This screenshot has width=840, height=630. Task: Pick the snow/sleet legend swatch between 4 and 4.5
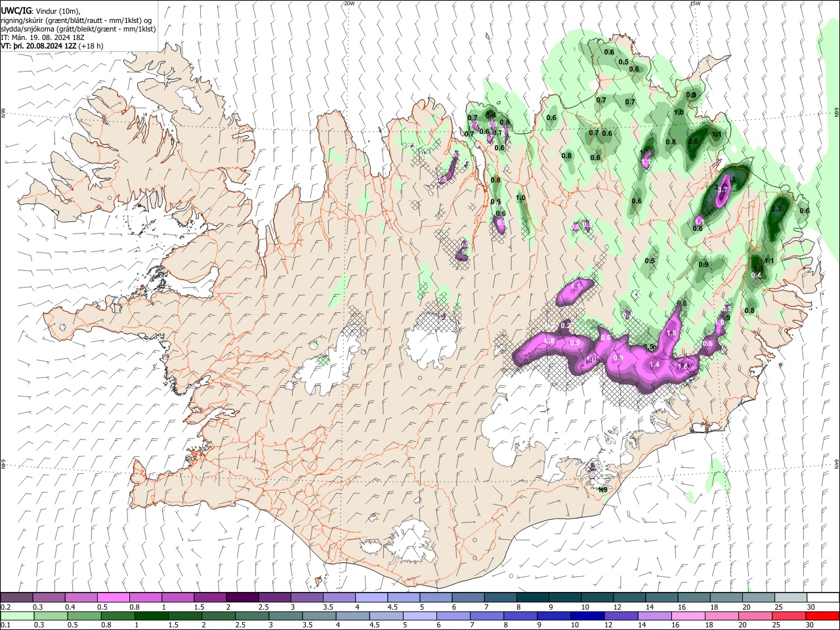371,598
